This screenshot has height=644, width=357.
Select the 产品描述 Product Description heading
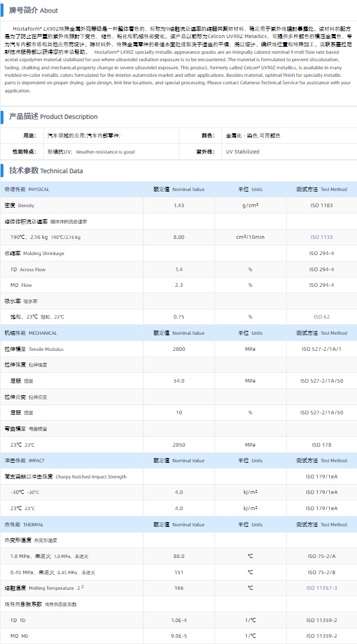click(53, 117)
